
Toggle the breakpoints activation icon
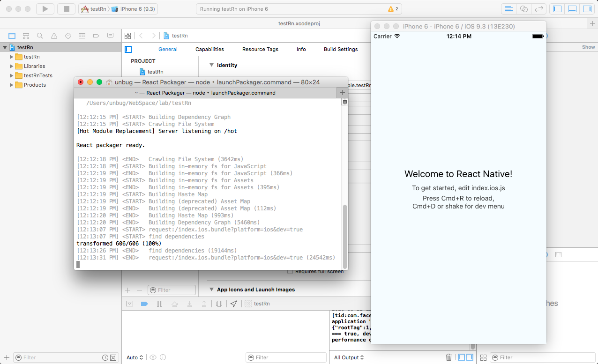click(x=144, y=304)
